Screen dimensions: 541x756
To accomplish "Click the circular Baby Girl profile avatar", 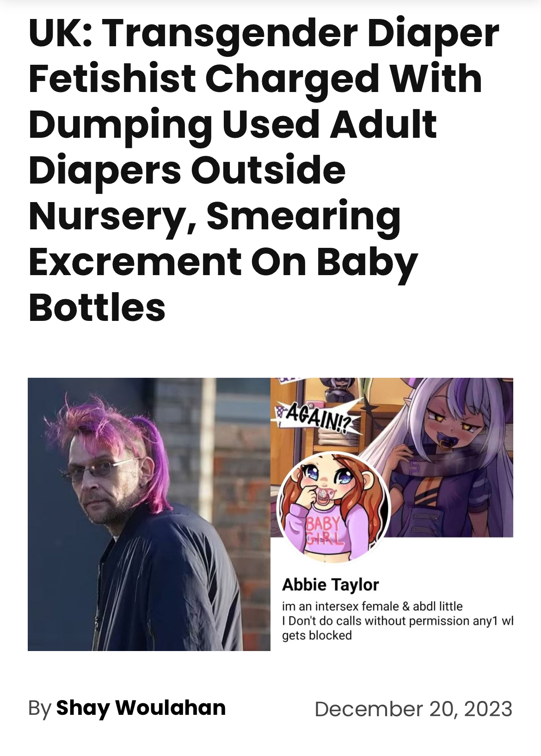I will tap(334, 507).
